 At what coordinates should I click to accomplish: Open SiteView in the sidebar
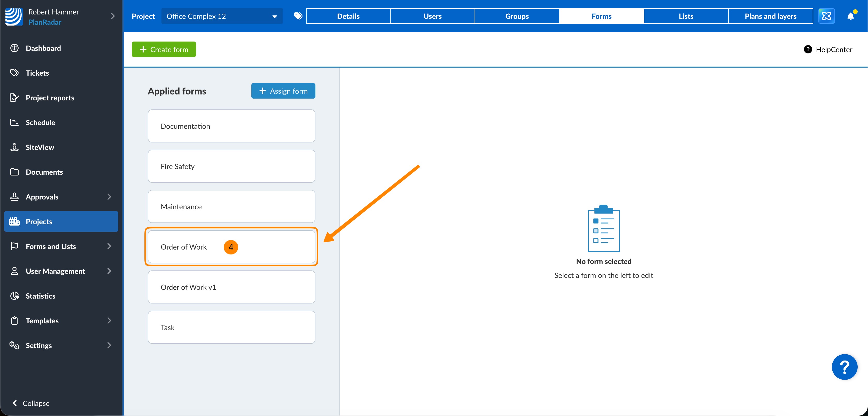(40, 147)
